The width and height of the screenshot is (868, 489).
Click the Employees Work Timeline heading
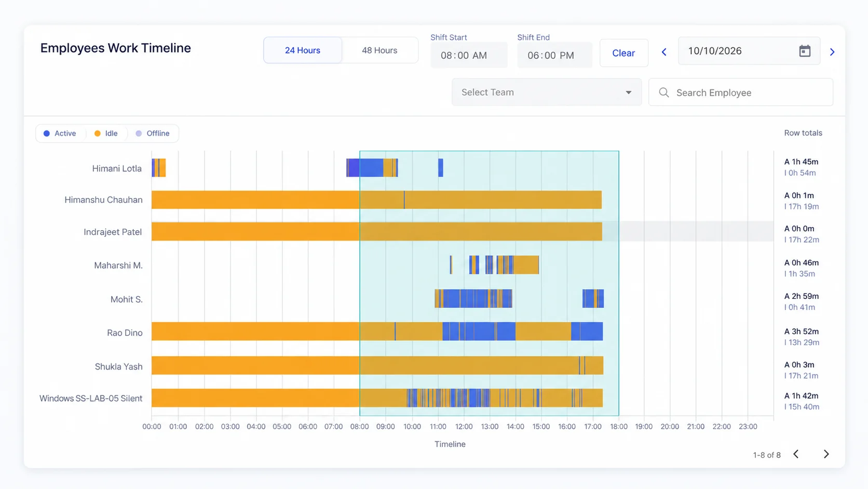116,48
